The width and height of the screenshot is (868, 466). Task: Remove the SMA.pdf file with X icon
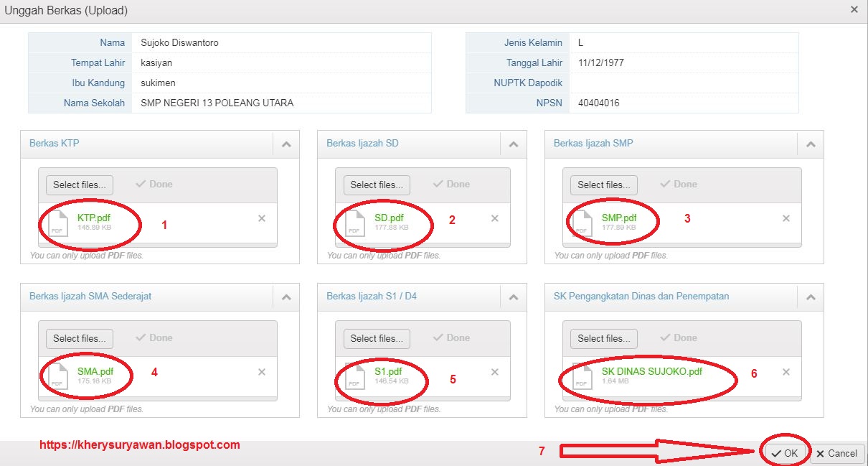coord(262,372)
